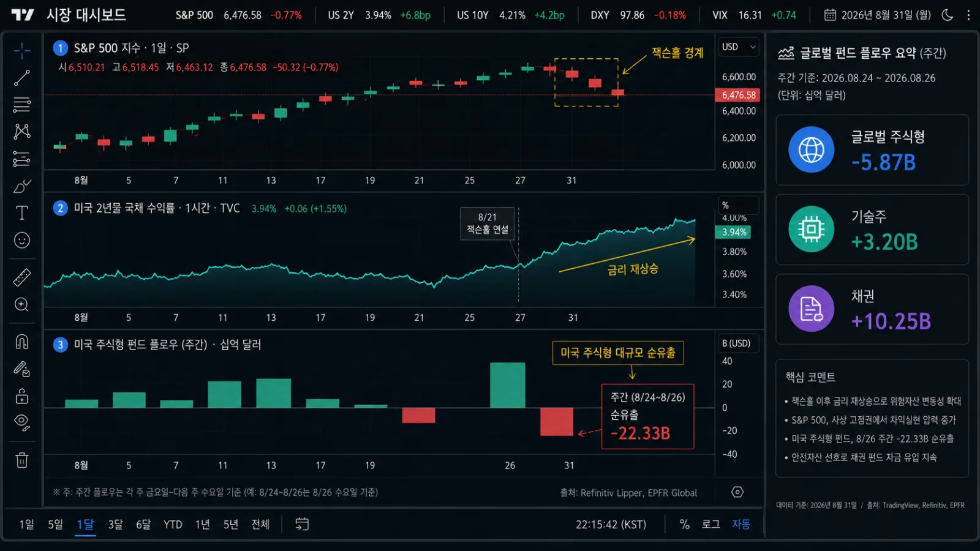Select the trend line drawing tool
Image resolution: width=980 pixels, height=551 pixels.
22,78
